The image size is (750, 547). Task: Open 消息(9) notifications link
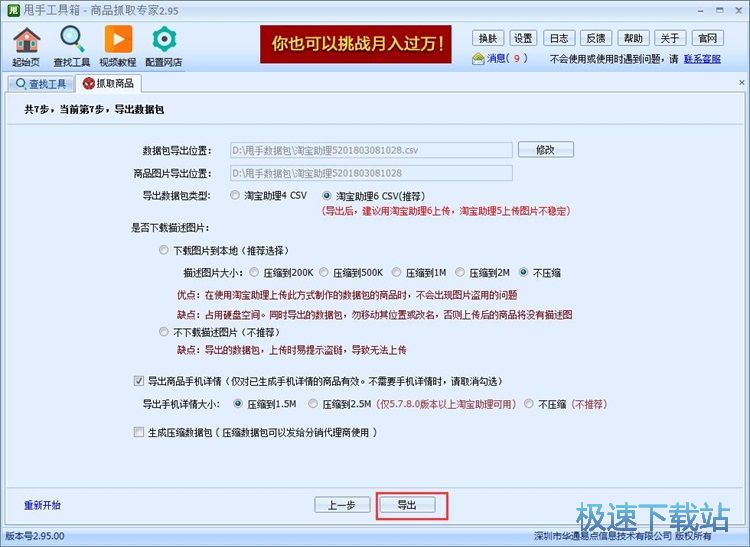[x=507, y=58]
